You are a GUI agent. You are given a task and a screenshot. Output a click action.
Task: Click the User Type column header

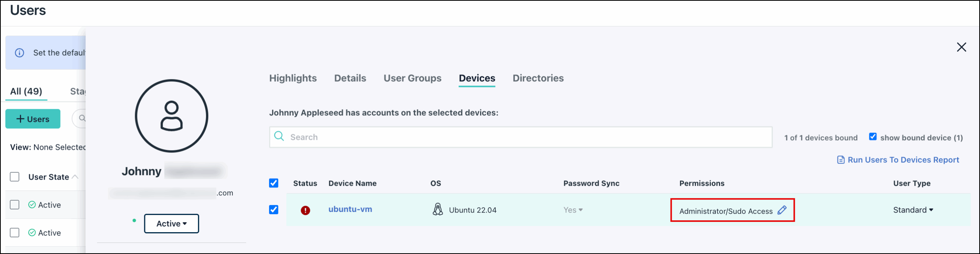coord(911,183)
